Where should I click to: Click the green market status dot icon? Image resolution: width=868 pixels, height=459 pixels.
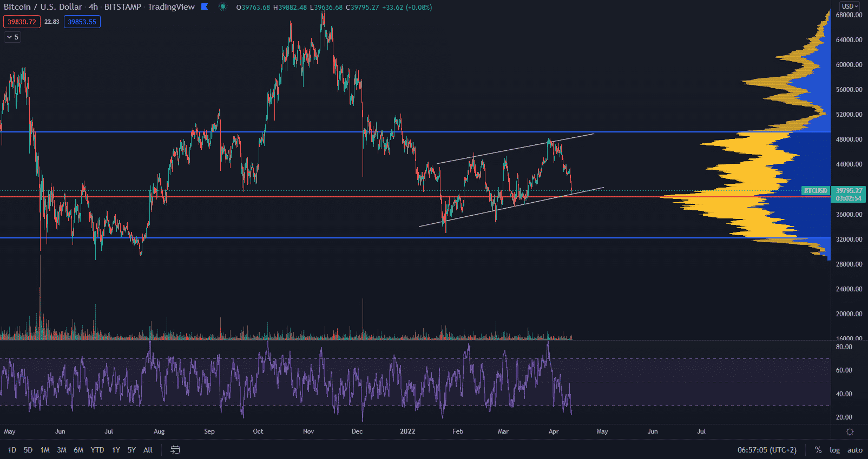click(x=222, y=7)
